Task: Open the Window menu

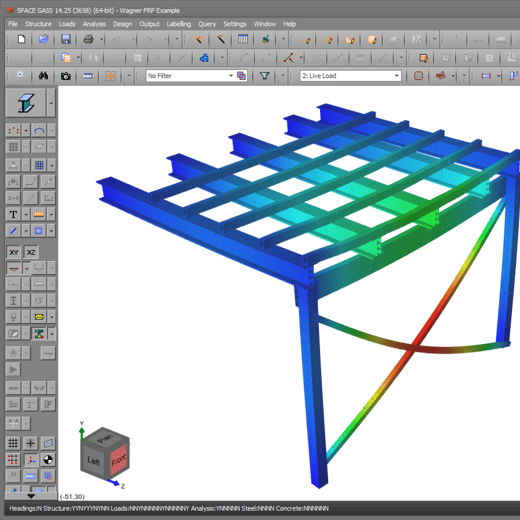Action: [x=265, y=24]
